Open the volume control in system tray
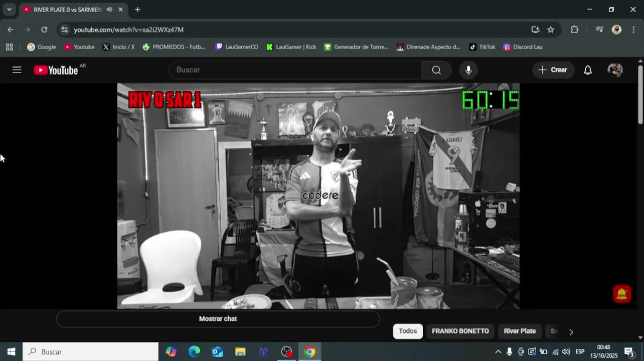This screenshot has height=361, width=644. pyautogui.click(x=566, y=352)
